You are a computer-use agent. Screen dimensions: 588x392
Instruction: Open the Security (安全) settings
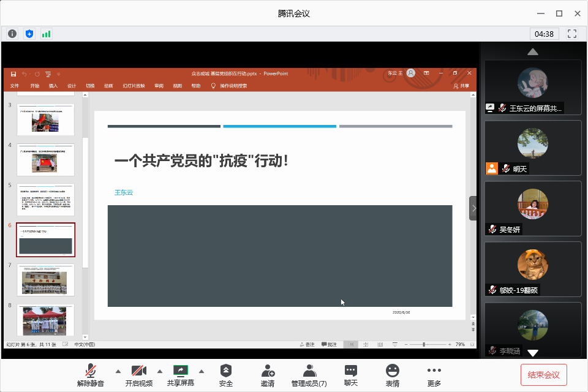(226, 375)
